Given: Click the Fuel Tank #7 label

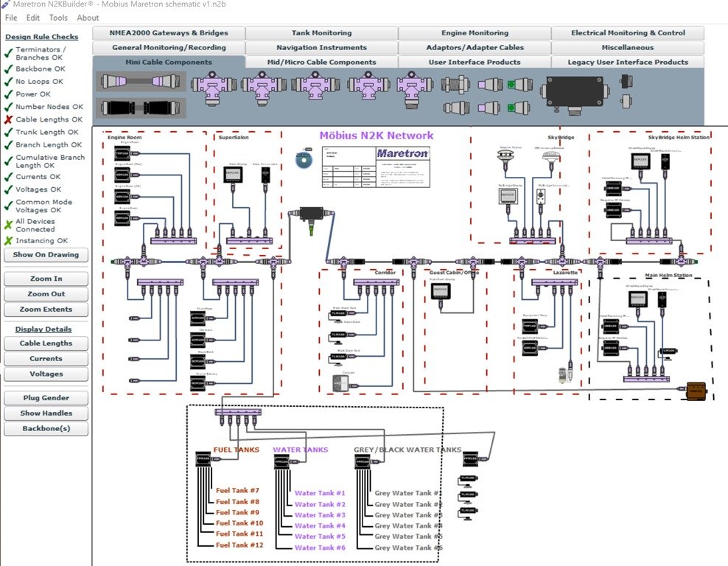Looking at the screenshot, I should (237, 490).
